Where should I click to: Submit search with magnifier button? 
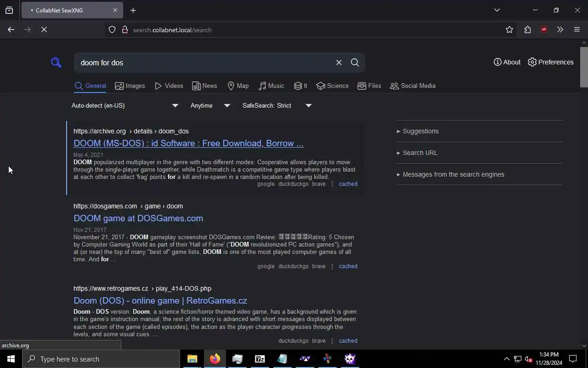(355, 63)
